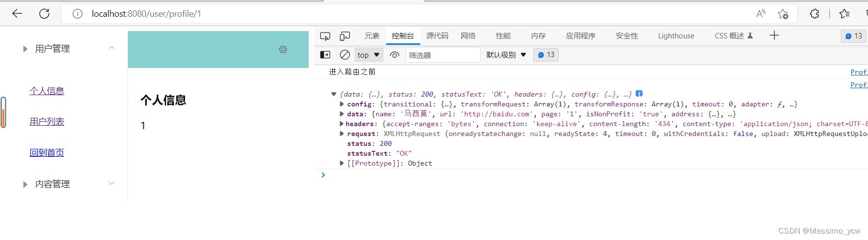Open the issues counter showing 13 in the tab bar
The image size is (868, 240).
click(853, 36)
